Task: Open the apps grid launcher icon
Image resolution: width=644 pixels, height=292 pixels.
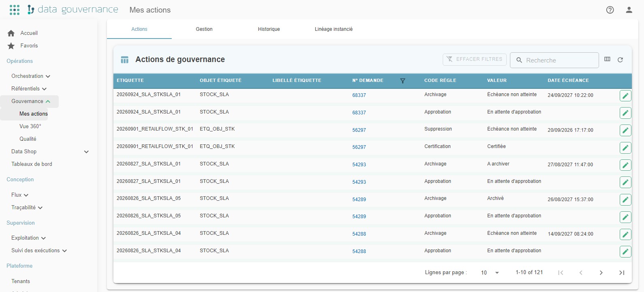Action: coord(15,10)
